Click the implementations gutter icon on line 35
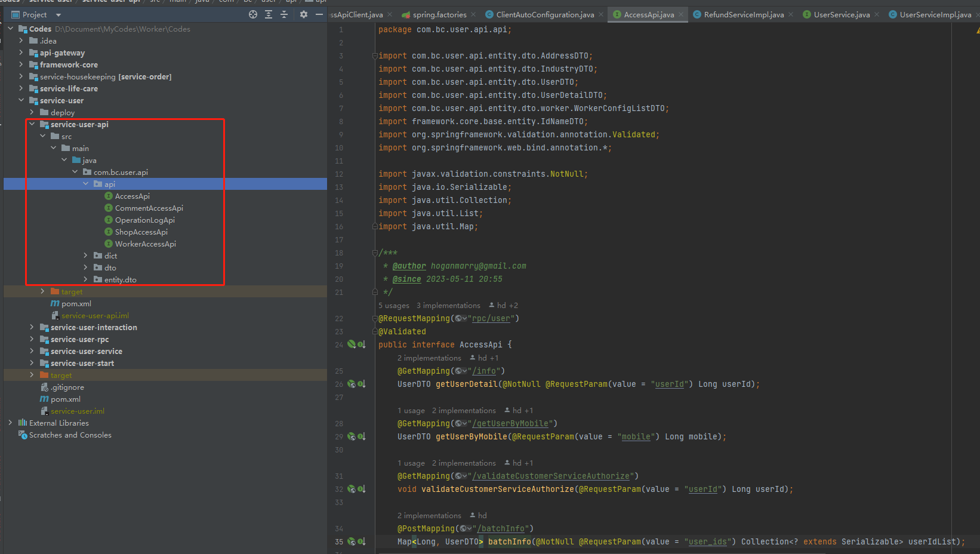Image resolution: width=980 pixels, height=554 pixels. pyautogui.click(x=361, y=541)
